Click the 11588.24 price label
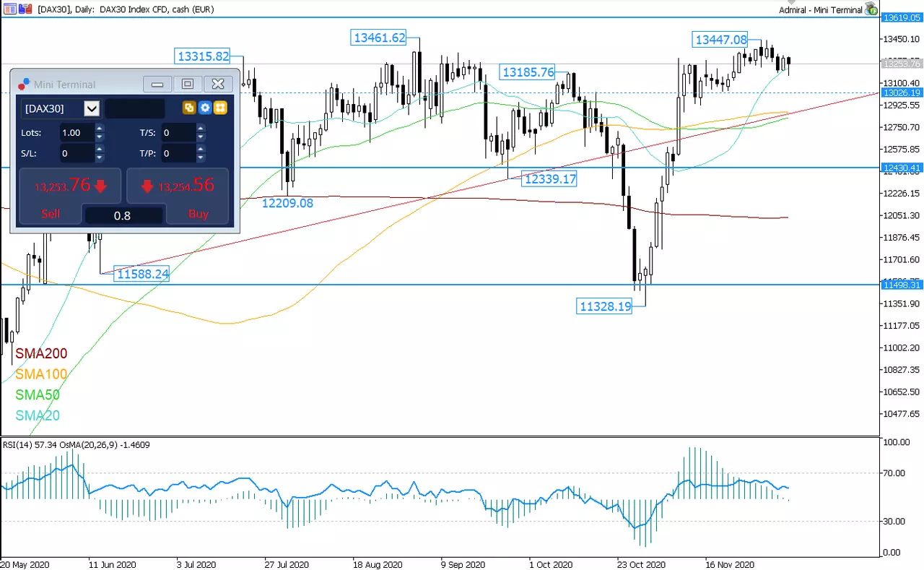 click(142, 274)
